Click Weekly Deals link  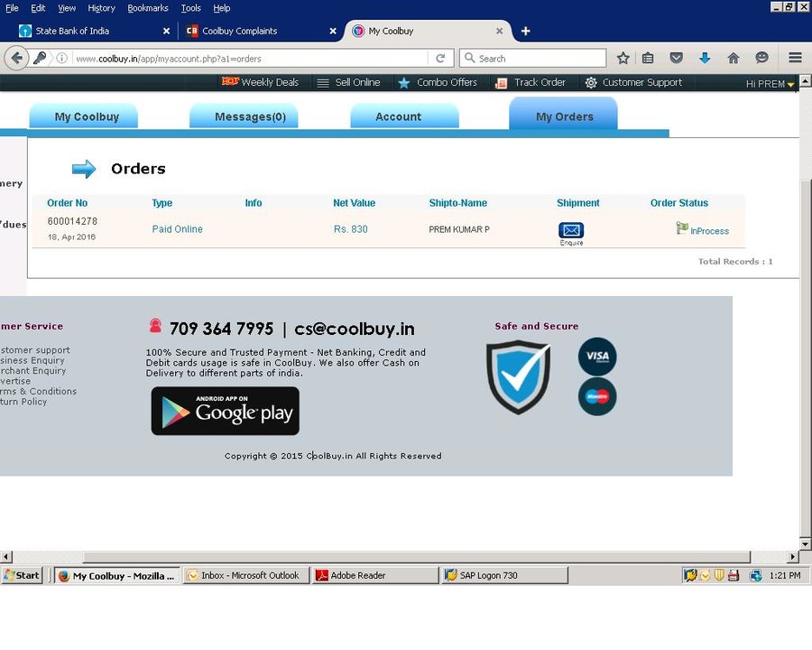pyautogui.click(x=270, y=82)
